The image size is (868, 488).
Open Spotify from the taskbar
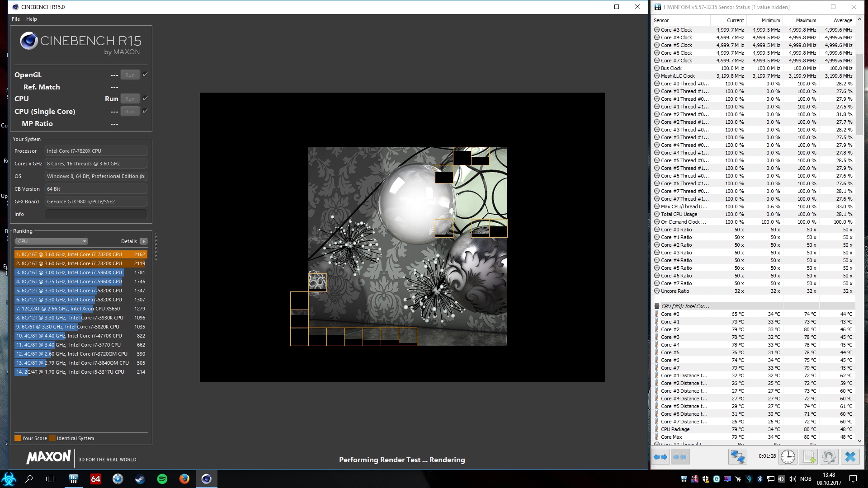pyautogui.click(x=162, y=479)
